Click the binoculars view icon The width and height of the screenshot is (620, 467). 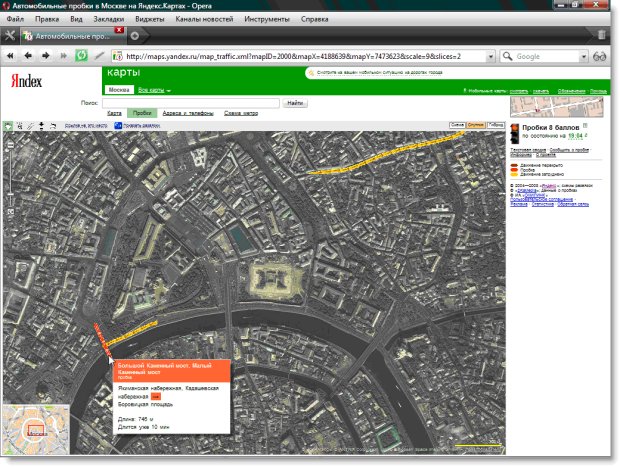coord(599,56)
